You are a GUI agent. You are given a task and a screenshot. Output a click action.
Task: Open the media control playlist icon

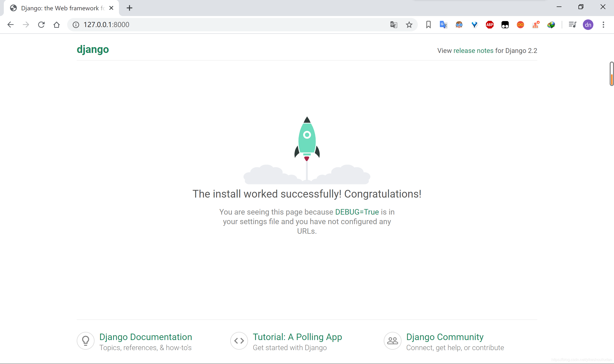(572, 25)
